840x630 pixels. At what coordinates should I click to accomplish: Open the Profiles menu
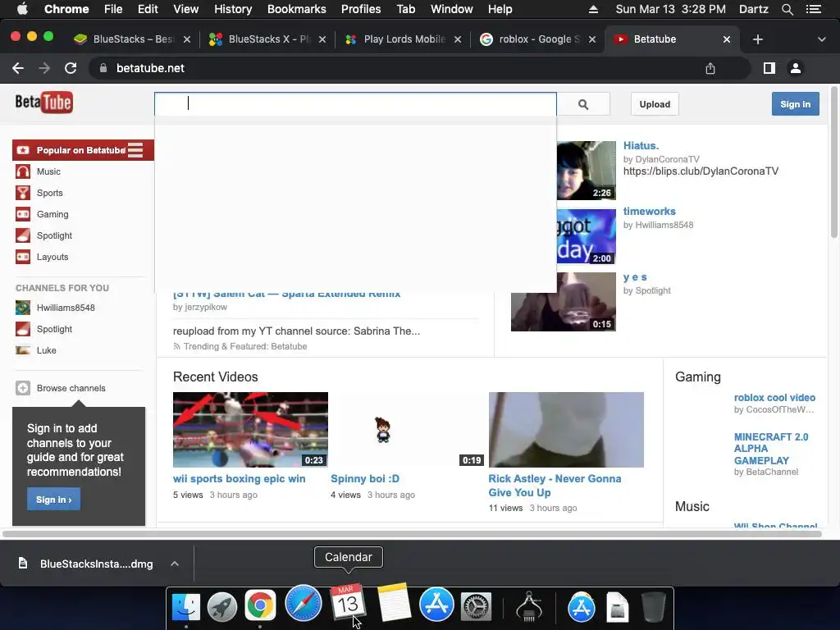[361, 9]
